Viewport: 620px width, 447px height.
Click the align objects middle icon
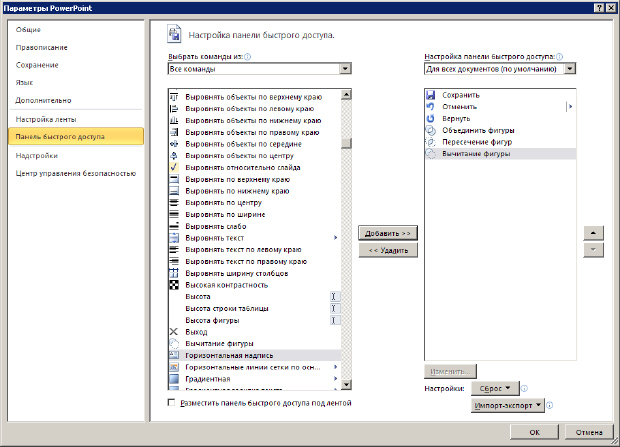[x=174, y=144]
